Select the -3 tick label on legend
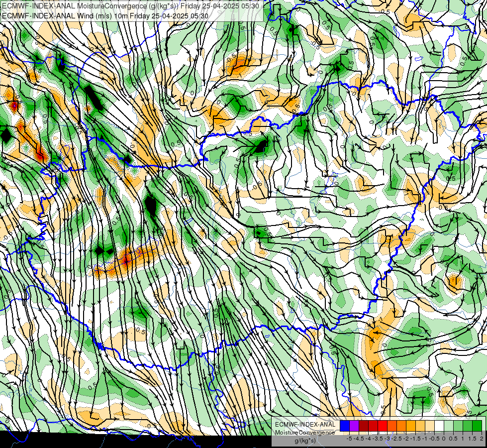Image resolution: width=487 pixels, height=448 pixels. coord(388,439)
